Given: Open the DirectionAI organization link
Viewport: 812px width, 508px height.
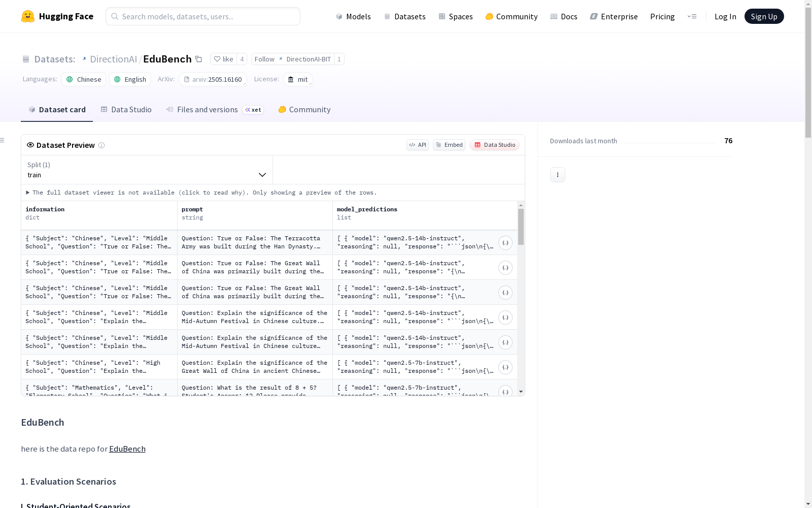Looking at the screenshot, I should point(113,59).
